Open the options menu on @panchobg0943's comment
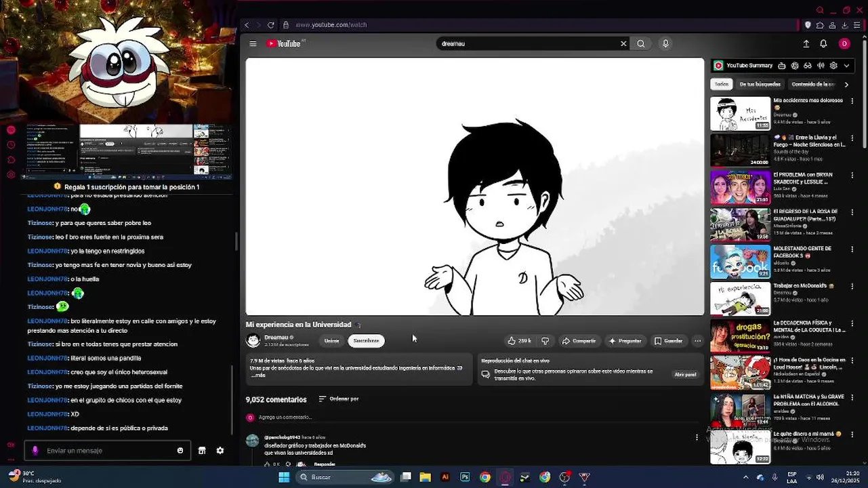This screenshot has width=868, height=488. (x=697, y=438)
